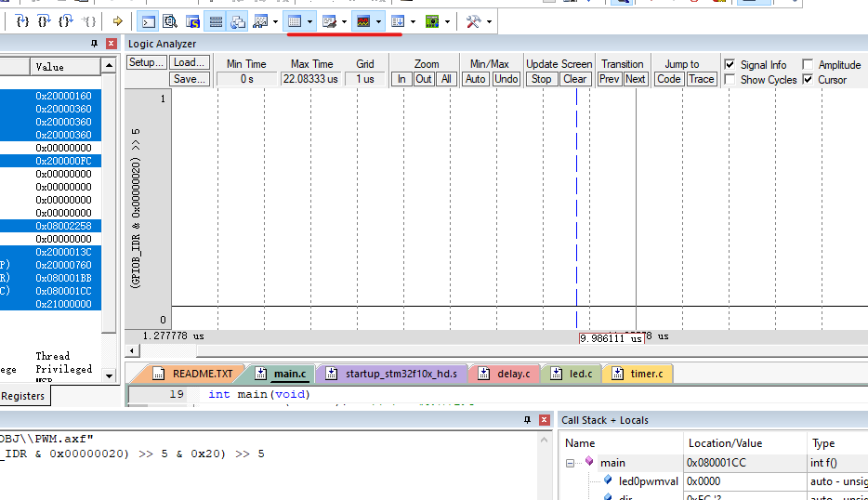Clear the Logic Analyzer screen

(x=575, y=79)
